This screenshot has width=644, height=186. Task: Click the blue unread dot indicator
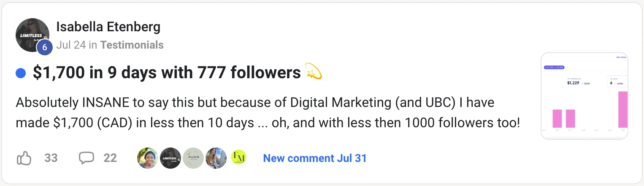coord(21,73)
